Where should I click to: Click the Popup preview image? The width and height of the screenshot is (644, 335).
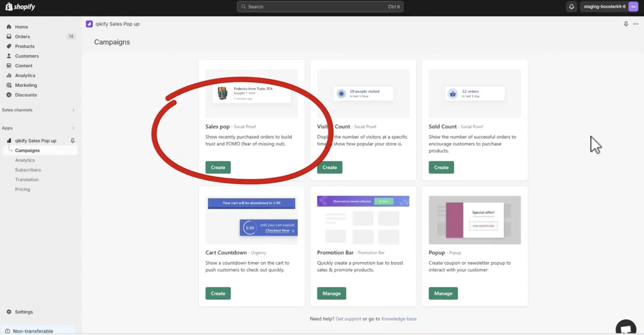[x=475, y=220]
